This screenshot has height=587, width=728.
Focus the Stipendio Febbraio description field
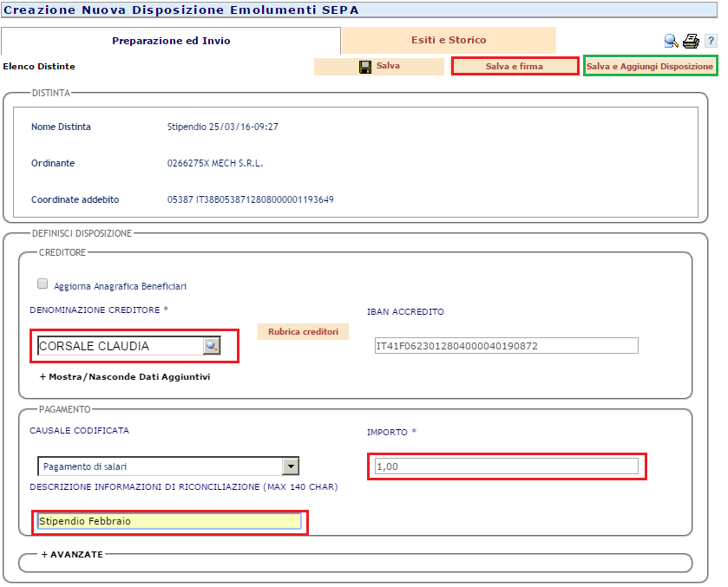[169, 521]
